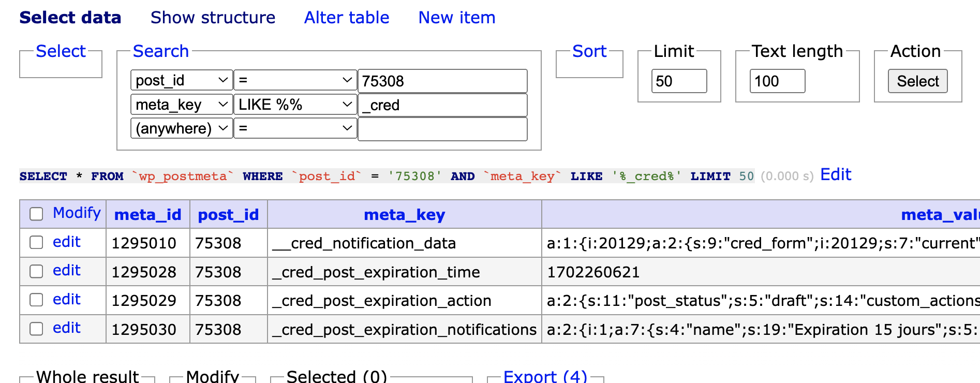Sort by the post_id column header
The image size is (980, 383).
point(228,214)
